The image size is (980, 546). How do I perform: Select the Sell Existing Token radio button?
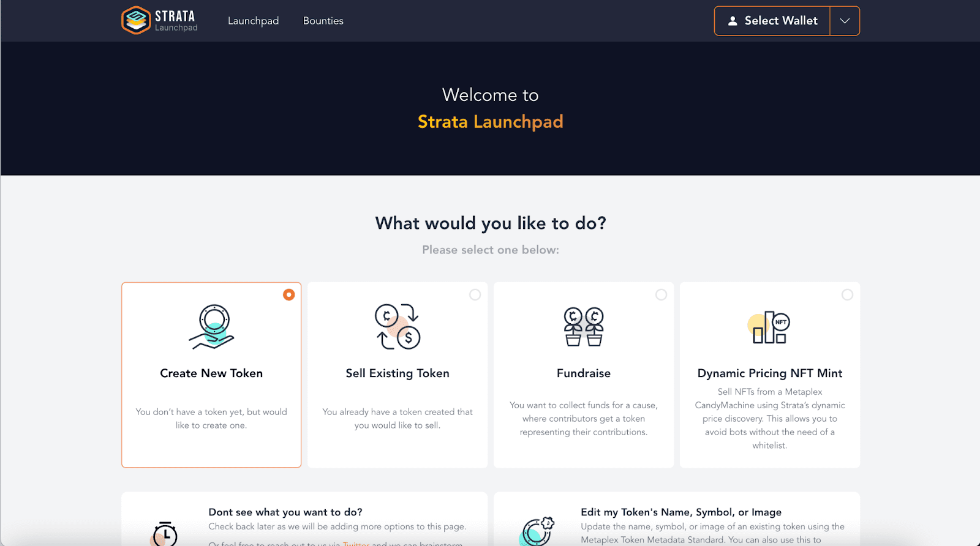(475, 294)
